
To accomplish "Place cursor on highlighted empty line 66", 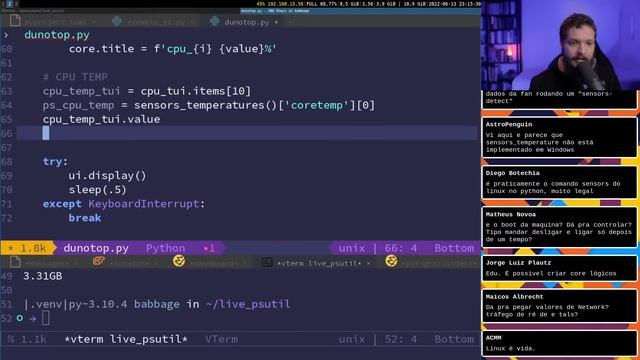I will 247,133.
